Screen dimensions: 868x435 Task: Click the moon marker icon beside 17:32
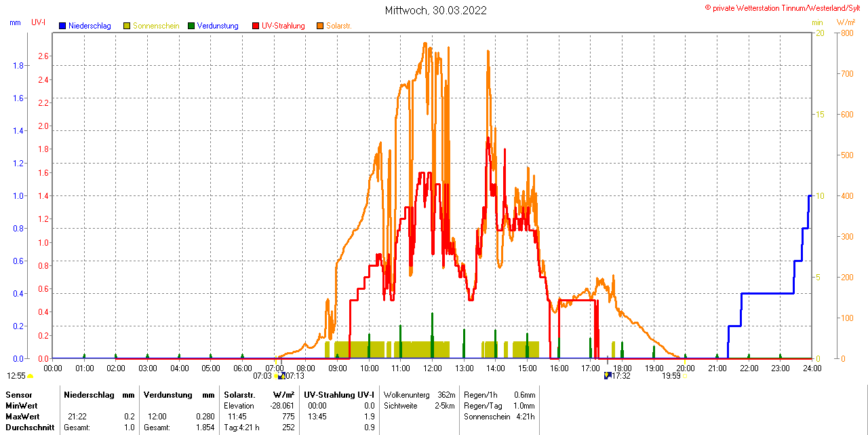608,375
